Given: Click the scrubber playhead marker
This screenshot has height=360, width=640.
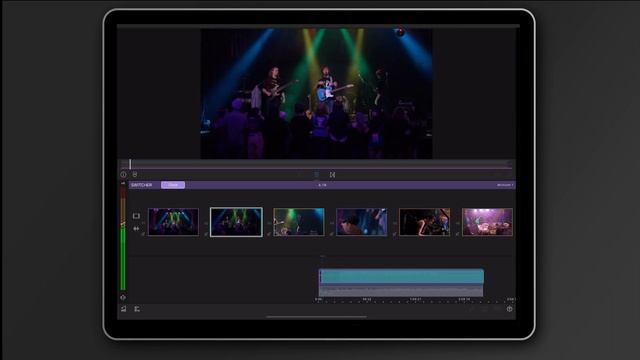Looking at the screenshot, I should pos(130,164).
